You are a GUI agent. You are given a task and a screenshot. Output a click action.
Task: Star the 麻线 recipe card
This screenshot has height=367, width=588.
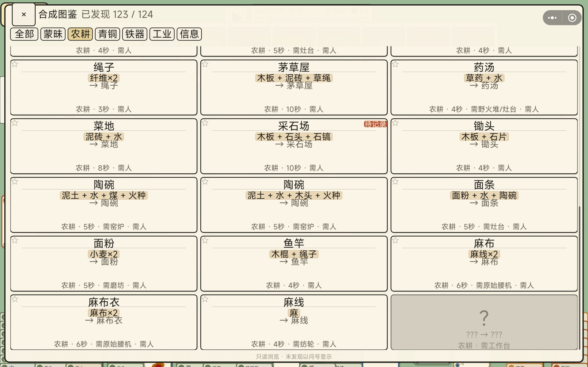[205, 299]
